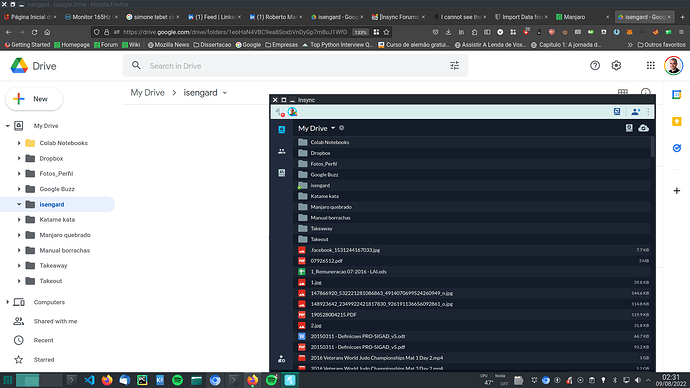This screenshot has height=388, width=690.
Task: Bookmark this page star icon
Action: coord(386,32)
